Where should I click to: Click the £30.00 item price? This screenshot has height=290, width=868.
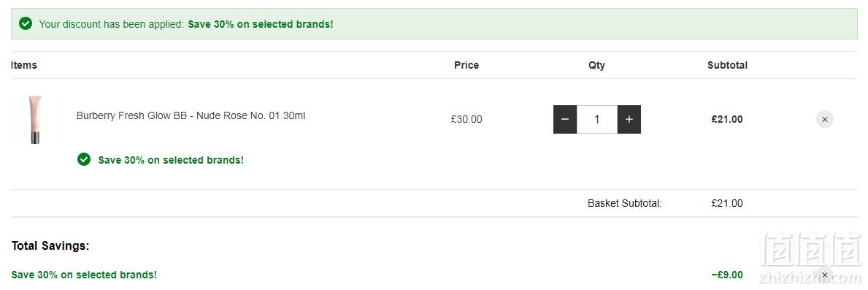click(466, 119)
